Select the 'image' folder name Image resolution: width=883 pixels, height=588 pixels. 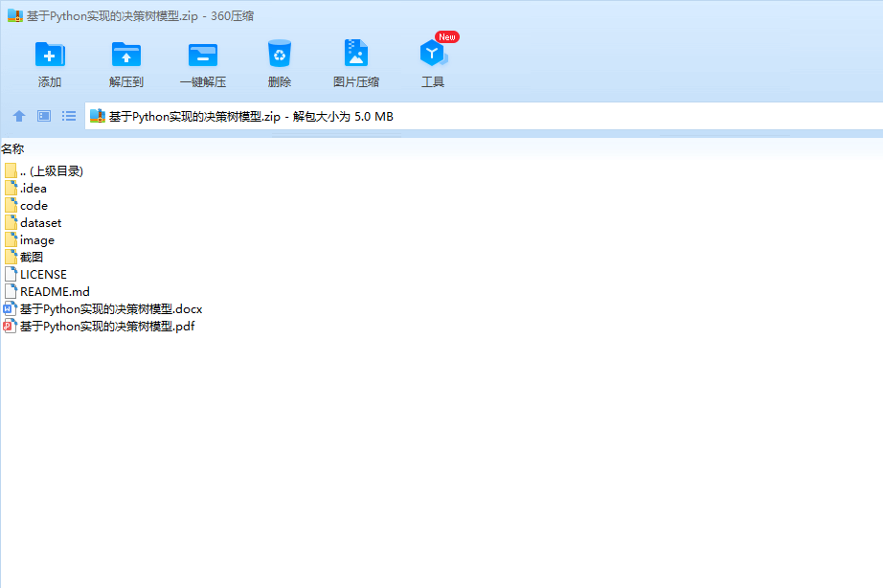pos(37,240)
